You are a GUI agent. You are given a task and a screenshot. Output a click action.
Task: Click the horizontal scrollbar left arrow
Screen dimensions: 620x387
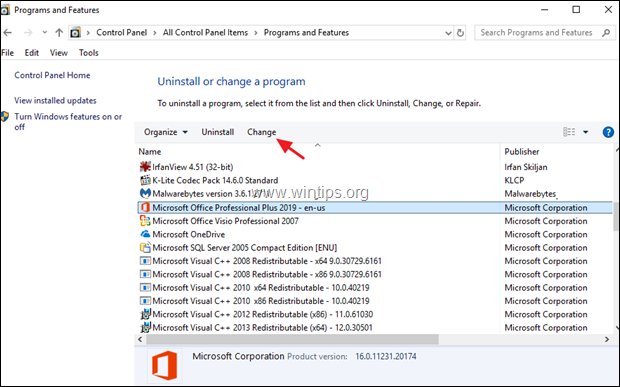pos(140,339)
